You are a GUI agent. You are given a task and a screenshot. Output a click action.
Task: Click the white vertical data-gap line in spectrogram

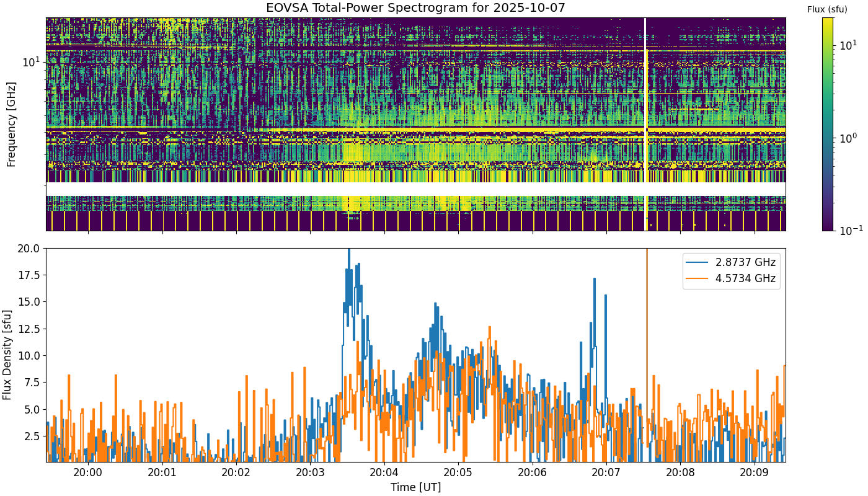point(645,124)
